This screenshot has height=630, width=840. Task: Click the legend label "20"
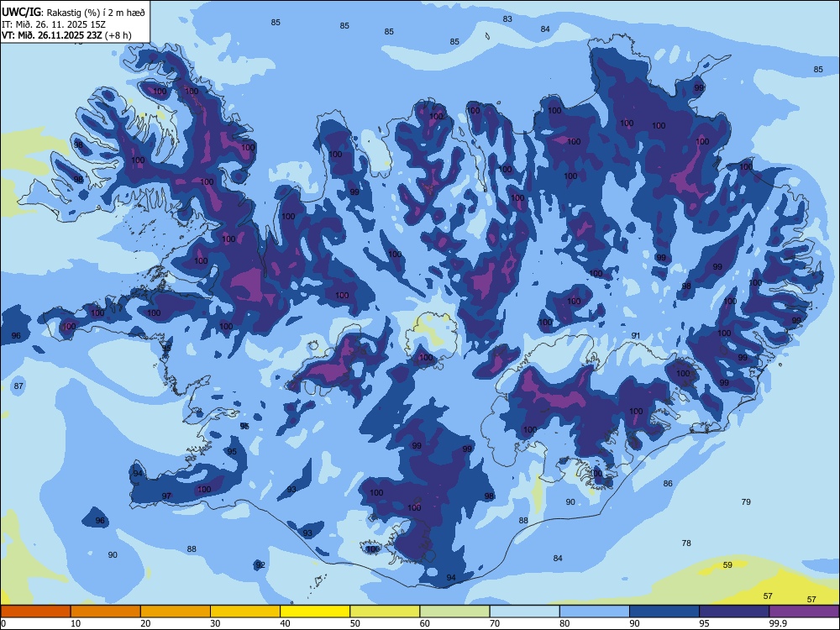click(145, 623)
